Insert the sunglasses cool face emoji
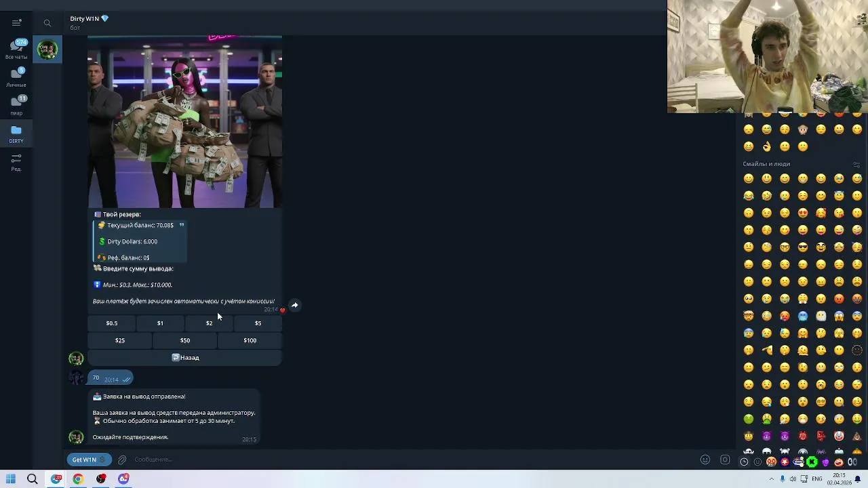 (803, 247)
